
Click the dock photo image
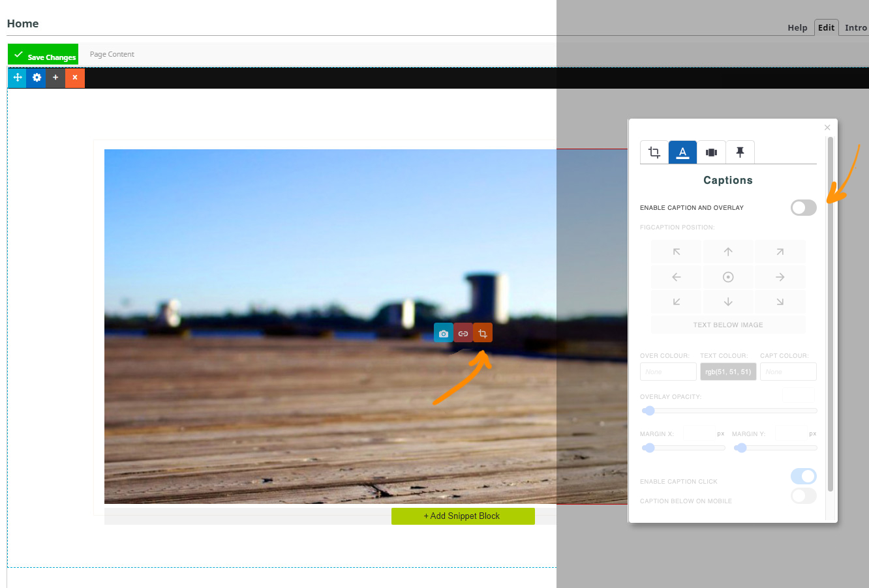365,326
